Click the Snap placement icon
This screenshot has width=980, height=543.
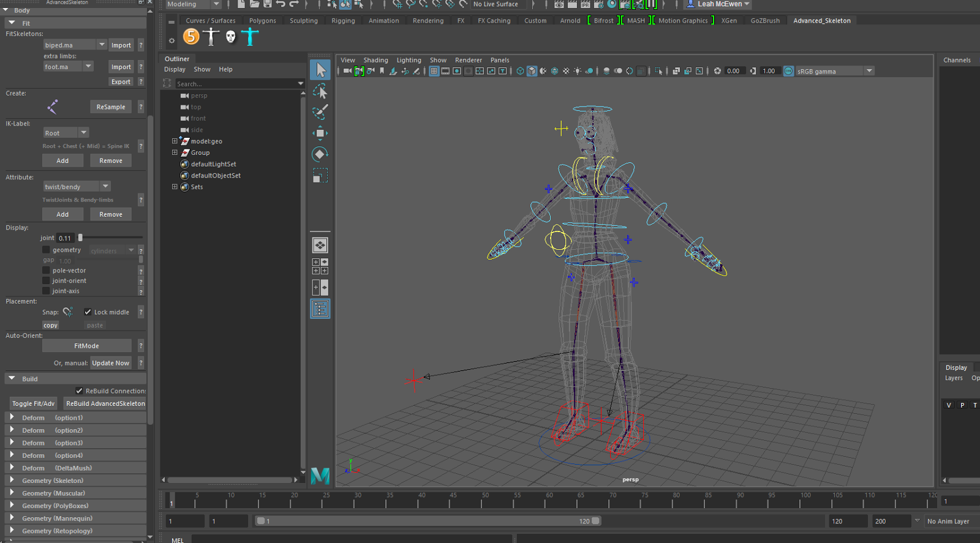point(67,312)
